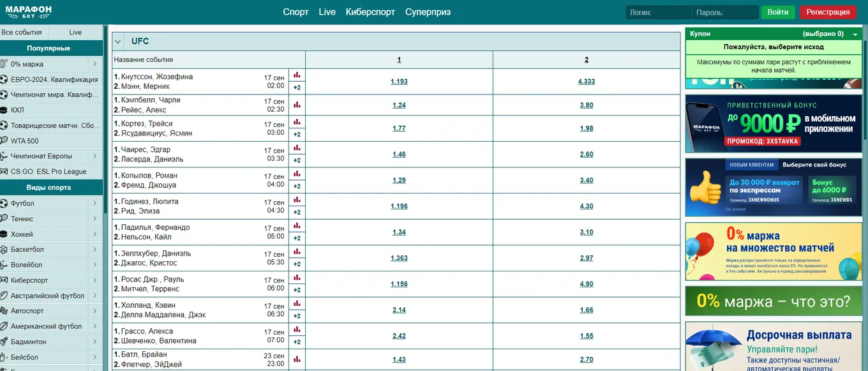
Task: Expand the chevron next to 0% маржа
Action: click(94, 64)
